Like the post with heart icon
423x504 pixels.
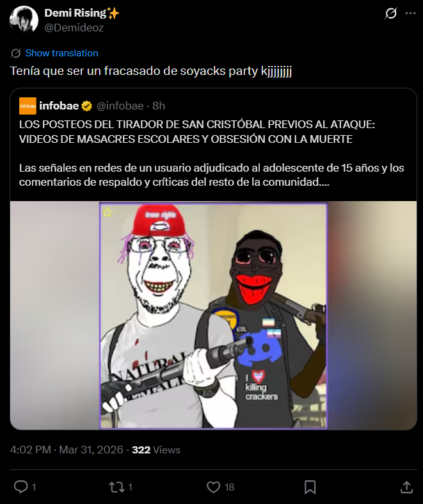(213, 487)
